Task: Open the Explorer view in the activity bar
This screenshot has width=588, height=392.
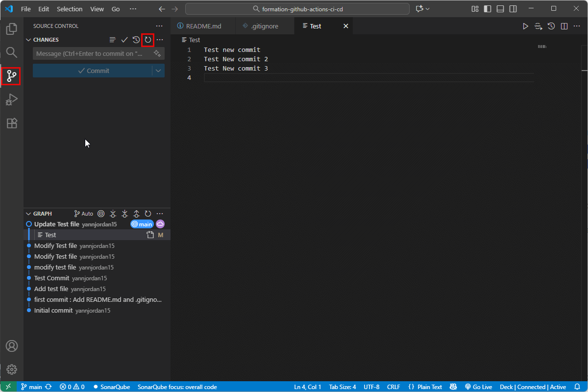Action: tap(11, 29)
